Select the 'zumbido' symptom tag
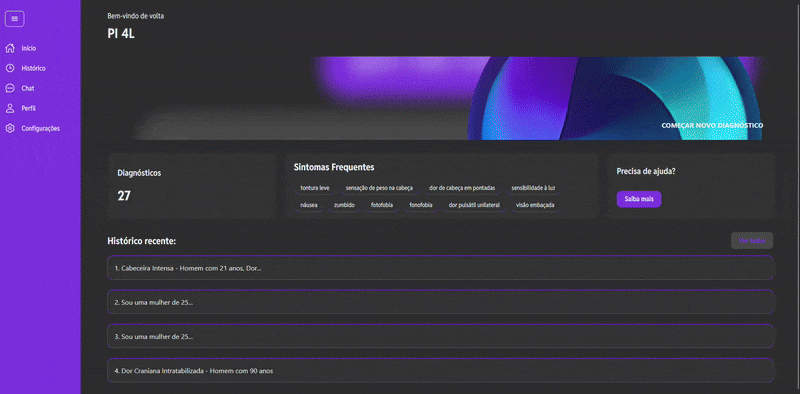Screen dimensions: 800x394 [x=344, y=205]
